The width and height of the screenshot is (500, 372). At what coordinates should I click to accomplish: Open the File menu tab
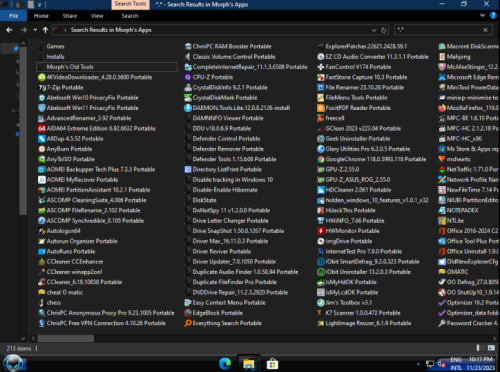[x=14, y=16]
